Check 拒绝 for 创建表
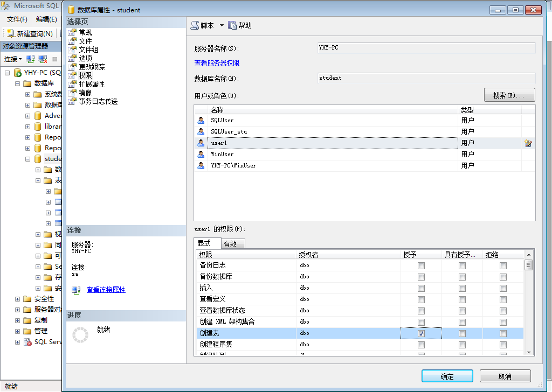The height and width of the screenshot is (392, 552). (x=503, y=333)
